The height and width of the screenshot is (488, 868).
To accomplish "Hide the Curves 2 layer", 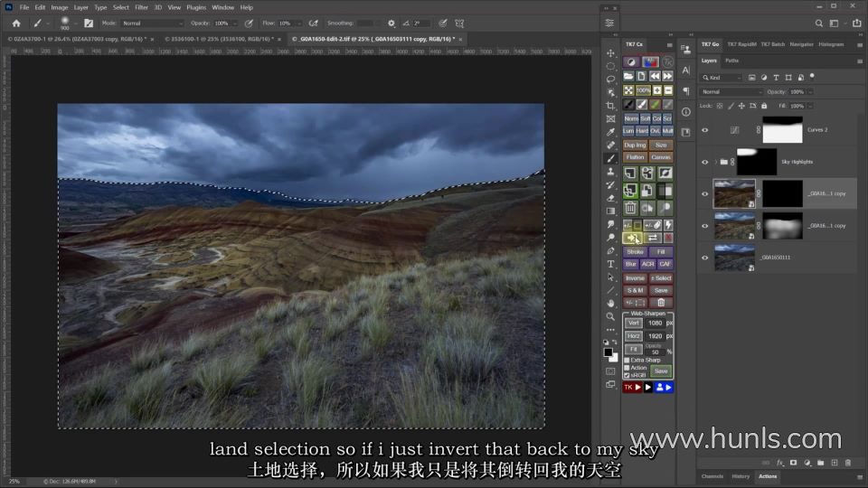I will pos(704,130).
